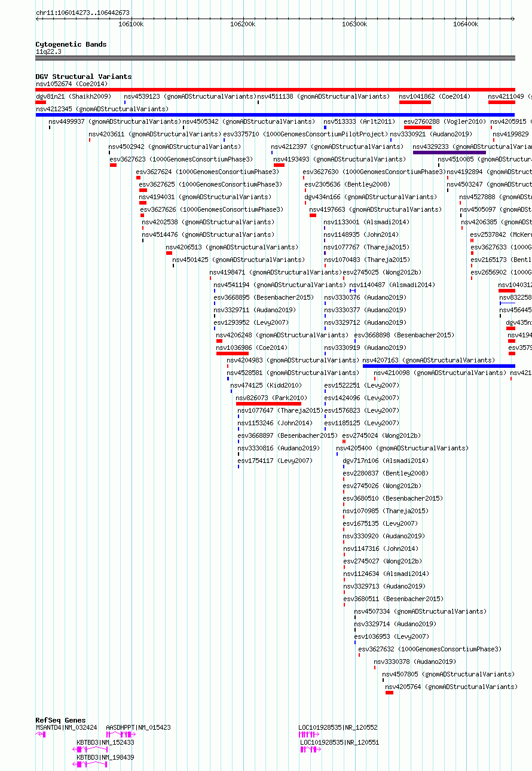Viewport: 532px width, 771px height.
Task: Click the nsv4197663 variant label
Action: 375,209
